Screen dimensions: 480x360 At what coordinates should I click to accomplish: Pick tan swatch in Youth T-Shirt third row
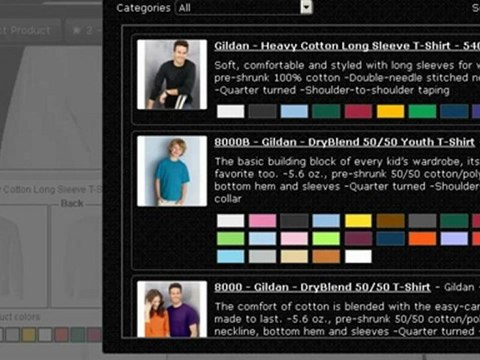[x=294, y=257]
